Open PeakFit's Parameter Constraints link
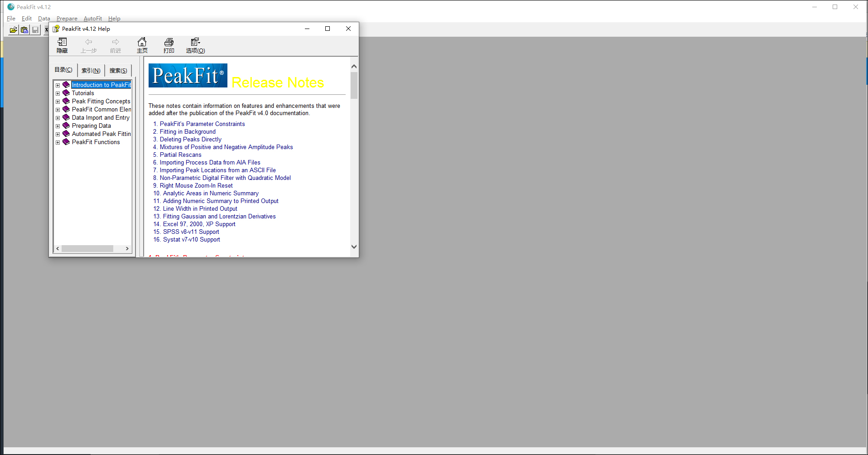Screen dimensions: 868x455 coord(202,124)
